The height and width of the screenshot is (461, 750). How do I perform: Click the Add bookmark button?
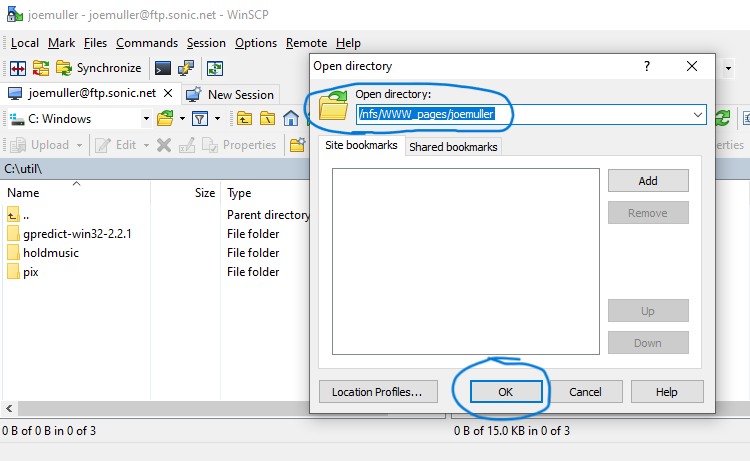coord(648,181)
